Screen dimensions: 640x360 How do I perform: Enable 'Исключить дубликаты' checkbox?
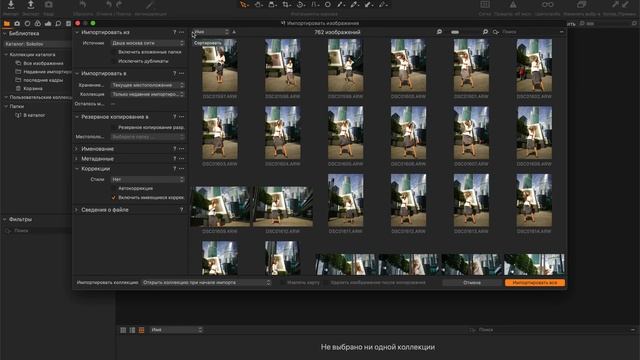[114, 61]
